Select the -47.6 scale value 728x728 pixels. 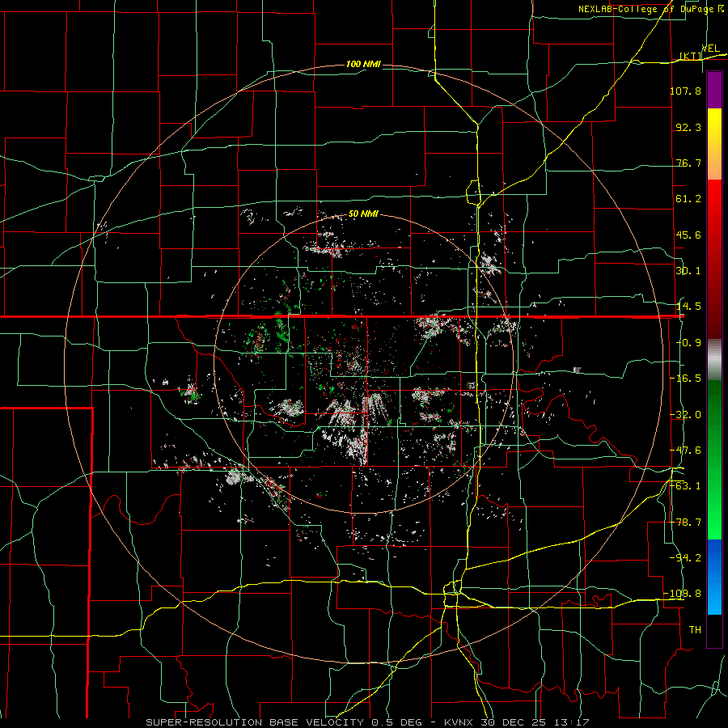pos(685,451)
